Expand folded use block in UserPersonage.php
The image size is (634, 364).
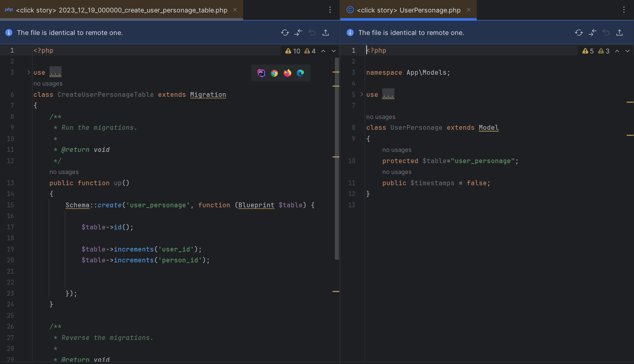click(361, 94)
